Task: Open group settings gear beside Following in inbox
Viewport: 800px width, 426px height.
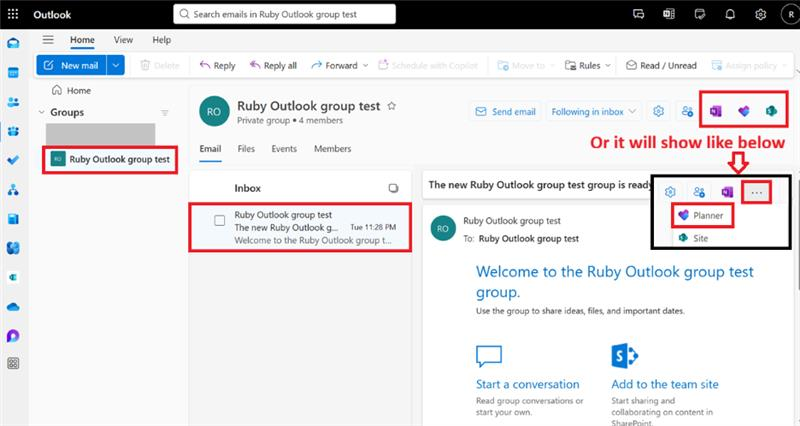Action: (x=658, y=111)
